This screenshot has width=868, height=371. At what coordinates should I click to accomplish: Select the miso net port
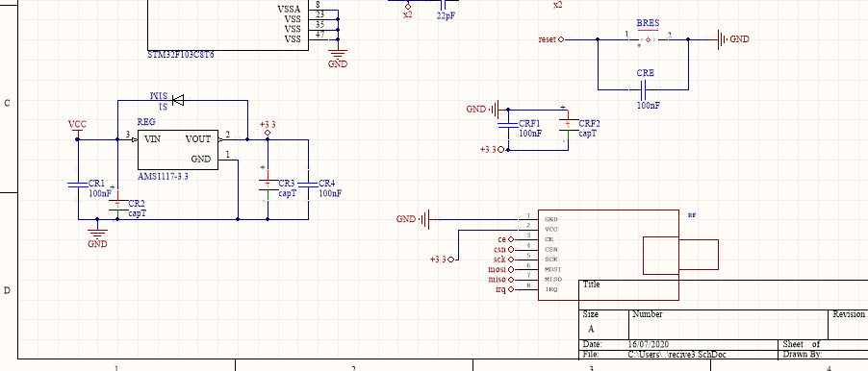[x=502, y=280]
